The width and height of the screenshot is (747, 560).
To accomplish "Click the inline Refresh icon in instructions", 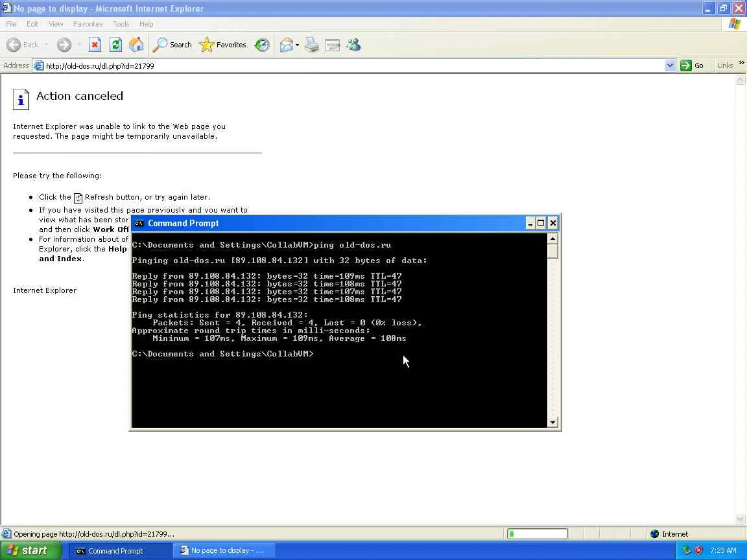I will (x=78, y=198).
